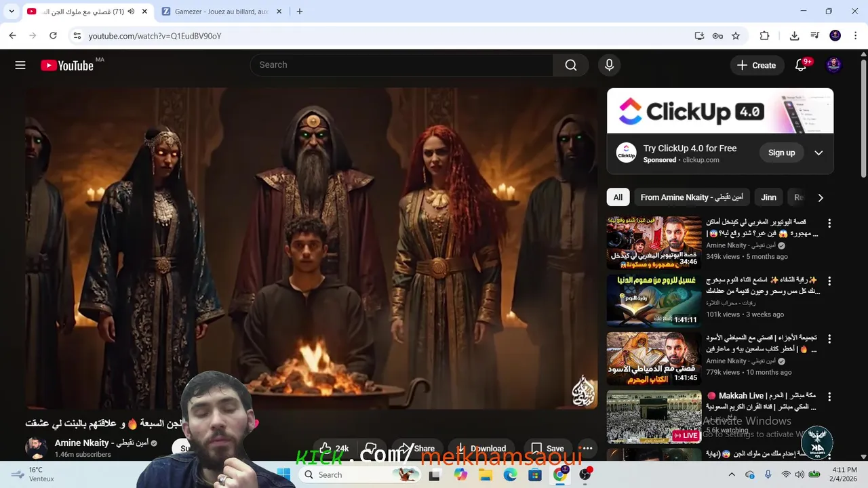Open the tab search dropdown arrow

coord(12,12)
